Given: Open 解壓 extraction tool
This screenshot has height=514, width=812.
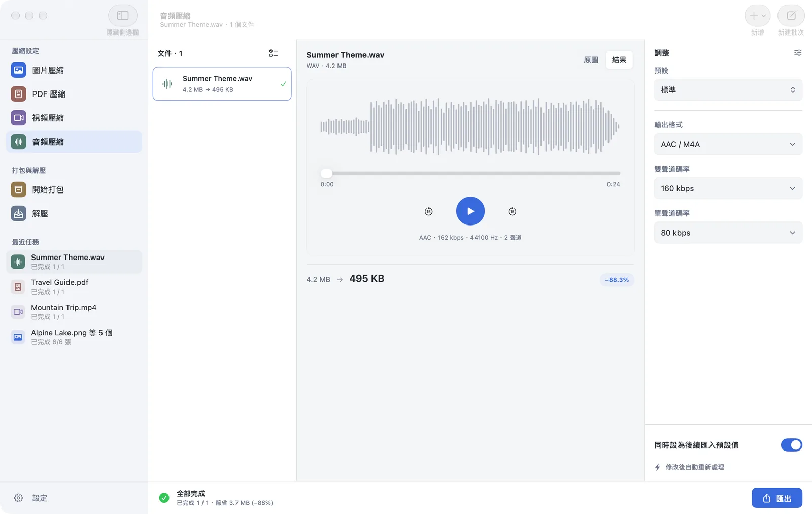Looking at the screenshot, I should point(74,213).
